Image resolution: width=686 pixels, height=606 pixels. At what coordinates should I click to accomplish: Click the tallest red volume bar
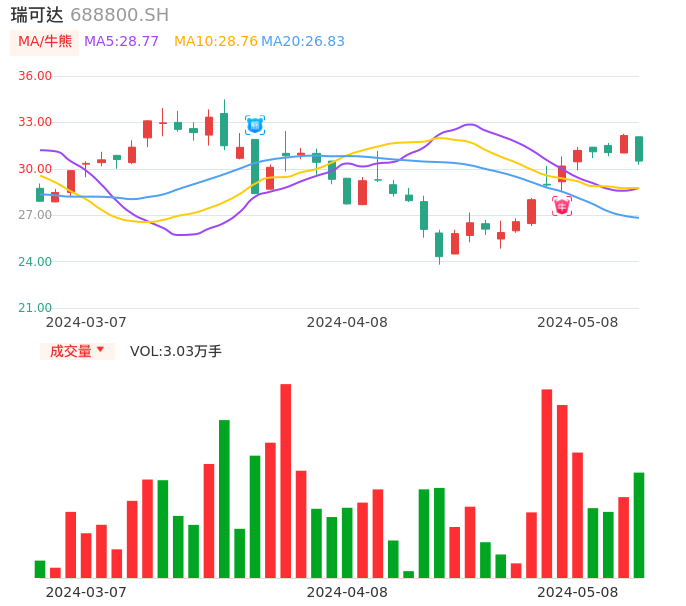(285, 480)
